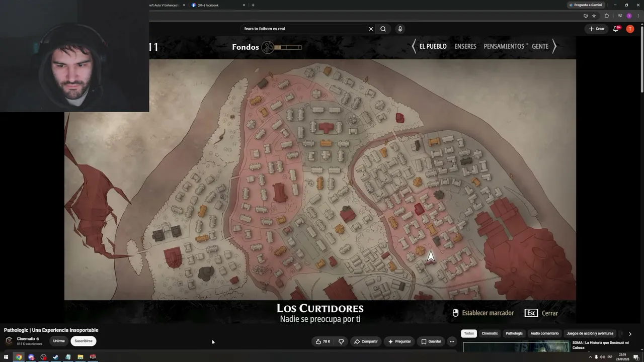644x362 pixels.
Task: Click the Preguntar button
Action: [x=399, y=341]
